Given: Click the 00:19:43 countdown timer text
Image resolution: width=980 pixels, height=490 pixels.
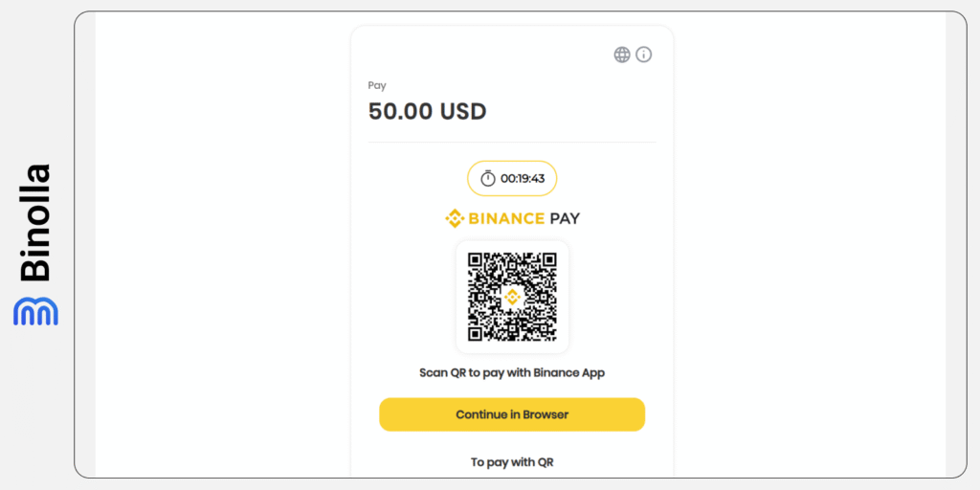Looking at the screenshot, I should [x=523, y=179].
